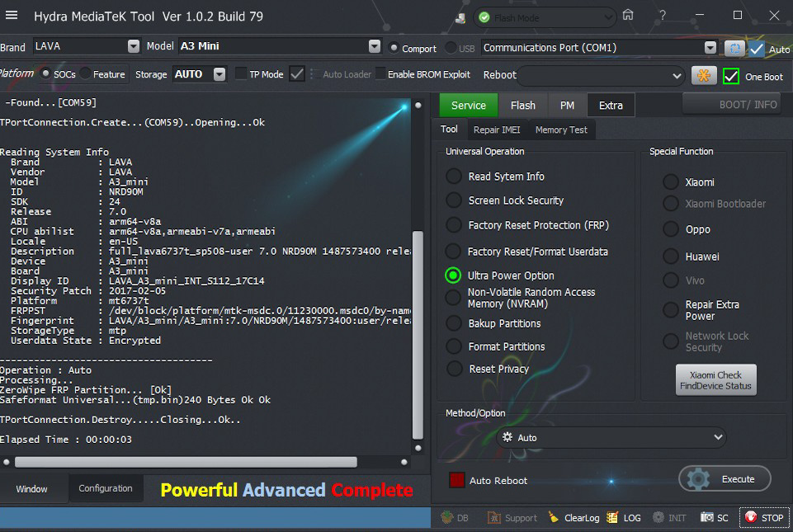This screenshot has width=793, height=532.
Task: Click the gear icon in the Method dropdown
Action: click(x=507, y=437)
